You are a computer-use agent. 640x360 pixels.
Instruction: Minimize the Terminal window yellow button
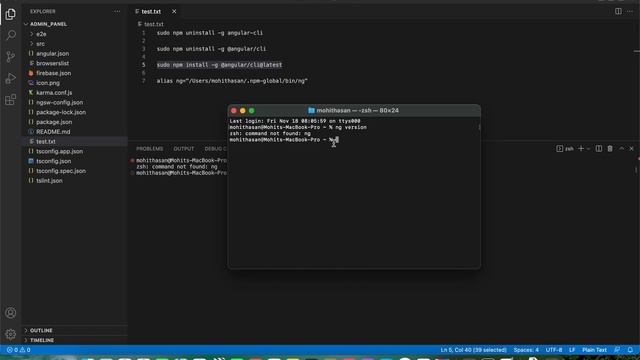(243, 111)
